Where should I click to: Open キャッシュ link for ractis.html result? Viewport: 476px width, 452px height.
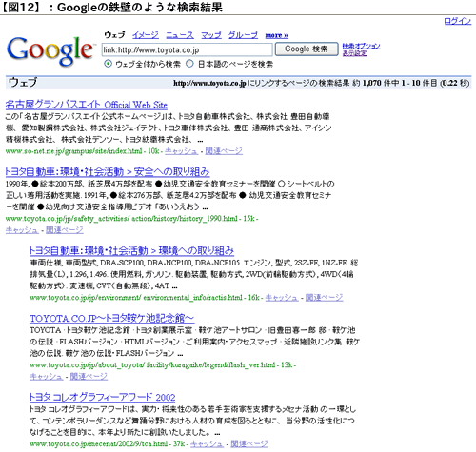pyautogui.click(x=282, y=298)
